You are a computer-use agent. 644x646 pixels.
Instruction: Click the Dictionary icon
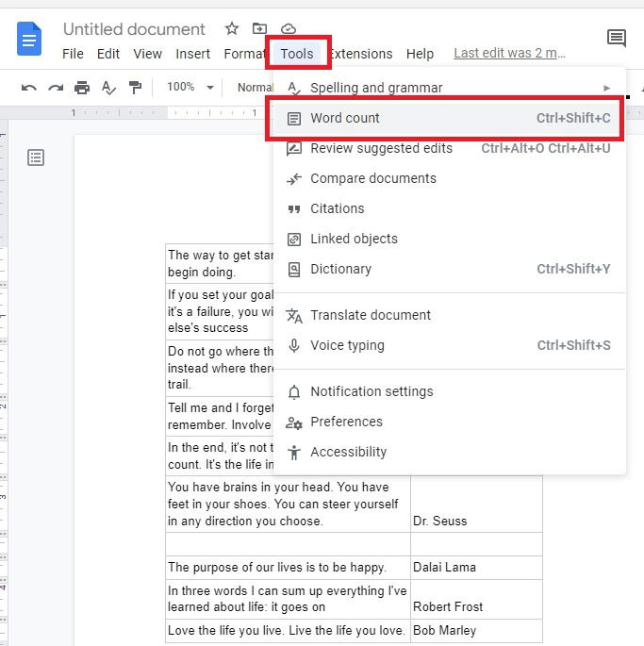tap(294, 270)
